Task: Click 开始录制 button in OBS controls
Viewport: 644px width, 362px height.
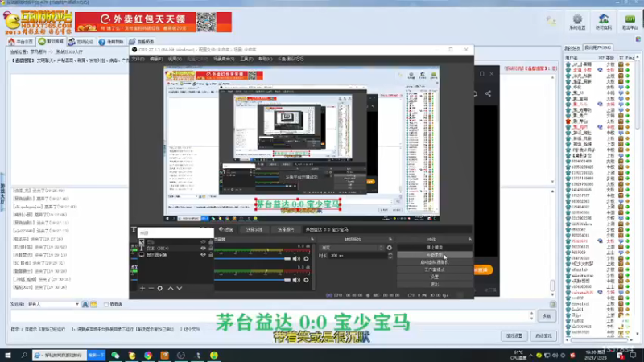Action: (434, 255)
